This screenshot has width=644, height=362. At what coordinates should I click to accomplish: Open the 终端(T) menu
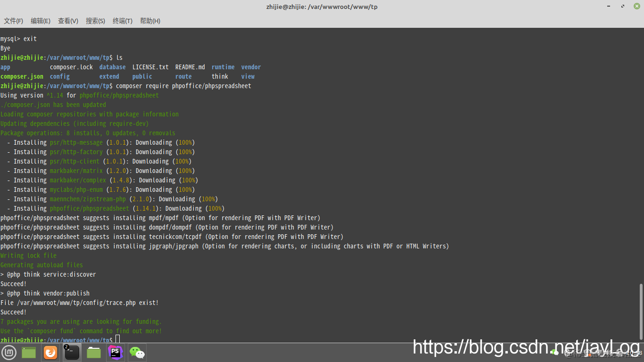click(x=122, y=21)
